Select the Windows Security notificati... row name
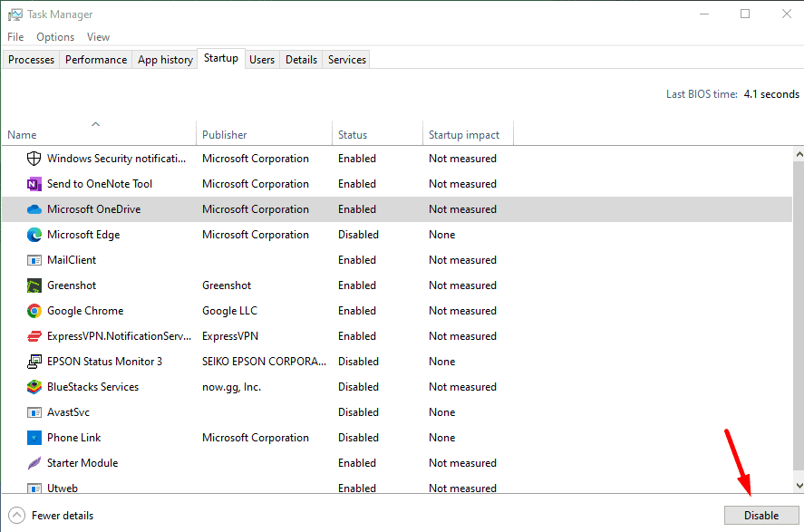Screen dimensions: 804x532 (116, 159)
